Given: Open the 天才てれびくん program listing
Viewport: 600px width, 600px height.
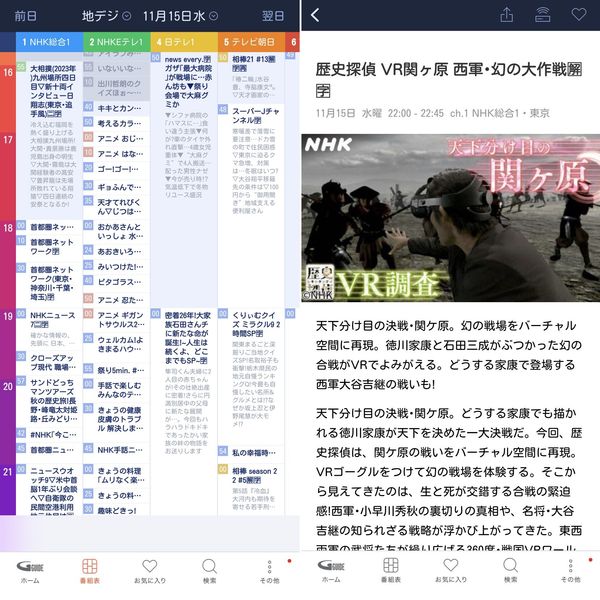Looking at the screenshot, I should pyautogui.click(x=117, y=207).
